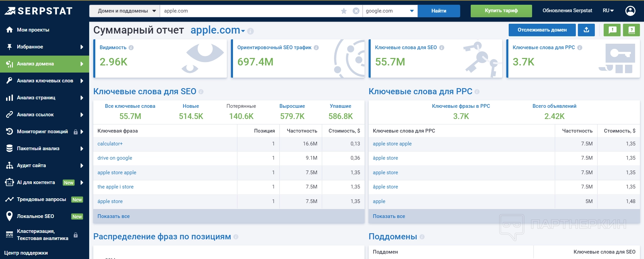Click the Кластеризация list icon
This screenshot has width=644, height=259.
(x=9, y=235)
